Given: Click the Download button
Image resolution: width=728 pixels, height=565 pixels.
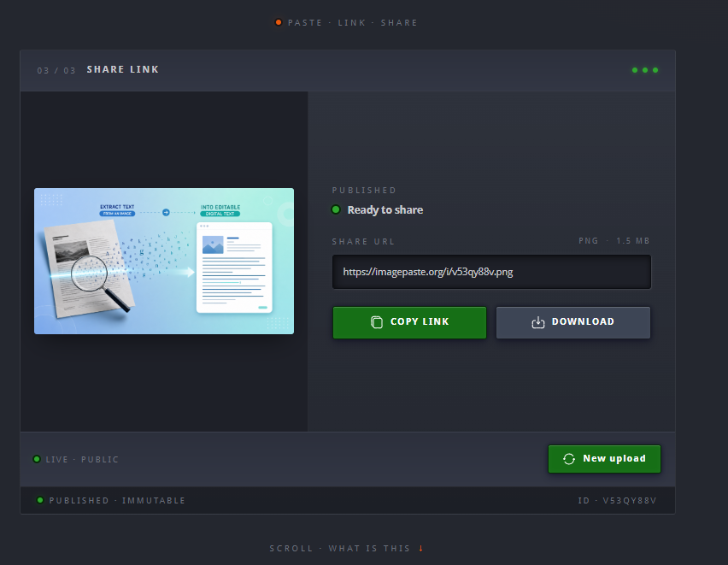Looking at the screenshot, I should (x=573, y=322).
